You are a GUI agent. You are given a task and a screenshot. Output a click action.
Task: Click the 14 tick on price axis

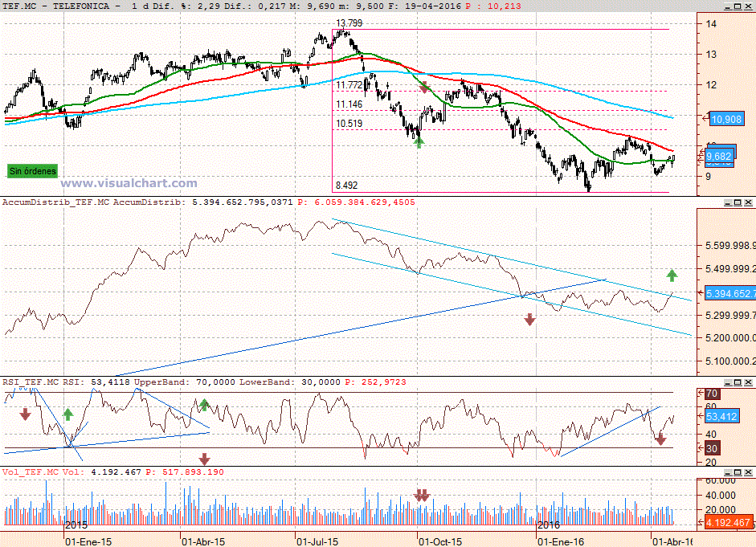(711, 23)
